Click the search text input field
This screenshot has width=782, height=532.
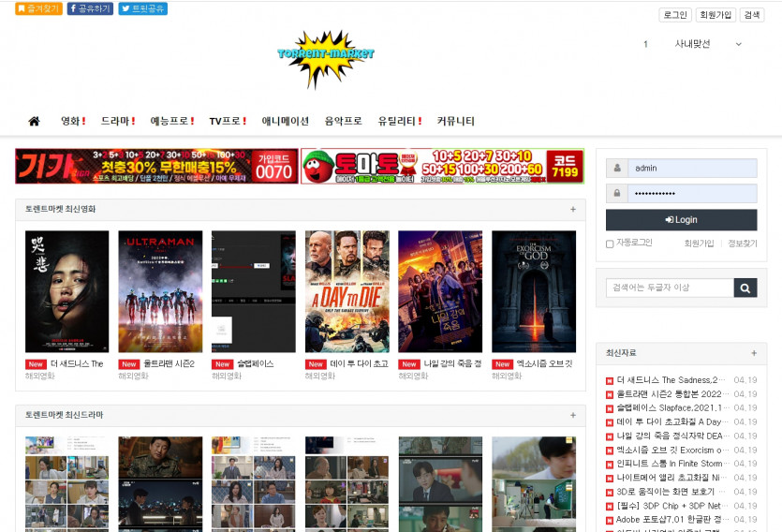click(x=669, y=288)
